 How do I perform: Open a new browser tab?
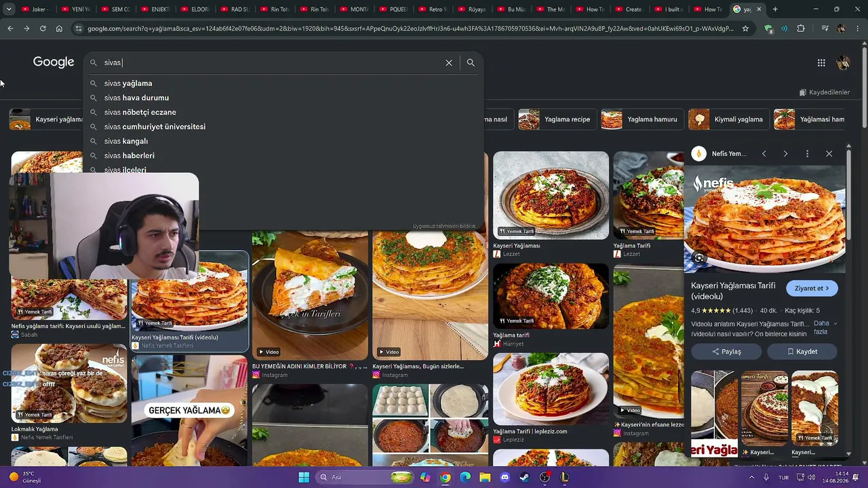pos(775,9)
